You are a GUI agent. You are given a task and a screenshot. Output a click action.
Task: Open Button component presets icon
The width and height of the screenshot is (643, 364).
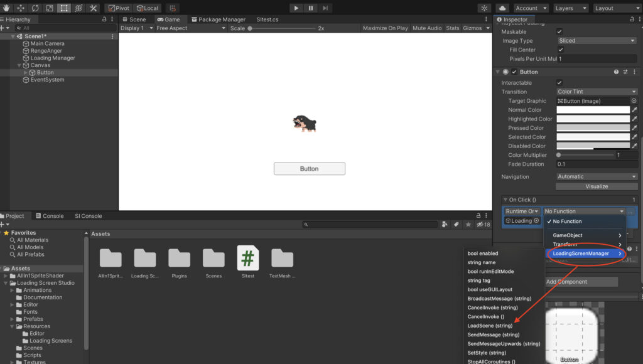click(x=625, y=72)
